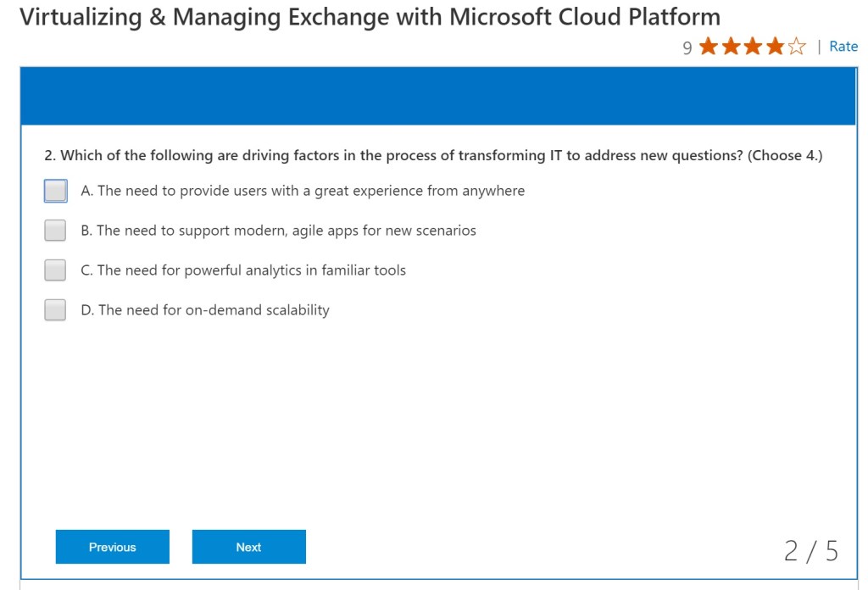Screen dimensions: 868x590
Task: Click the empty fifth rating star
Action: point(797,47)
